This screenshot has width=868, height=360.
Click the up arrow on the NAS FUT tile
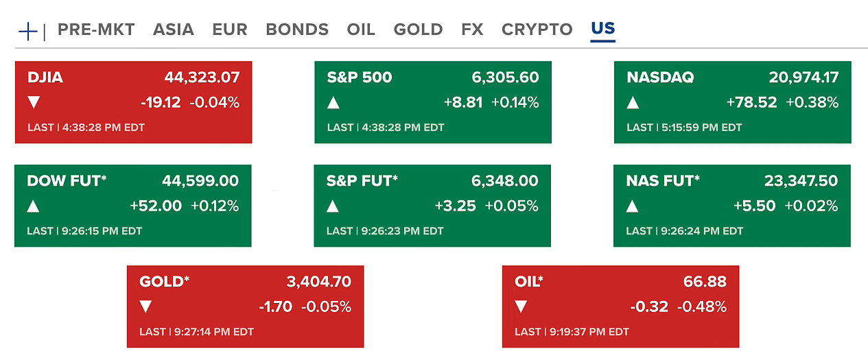coord(632,206)
